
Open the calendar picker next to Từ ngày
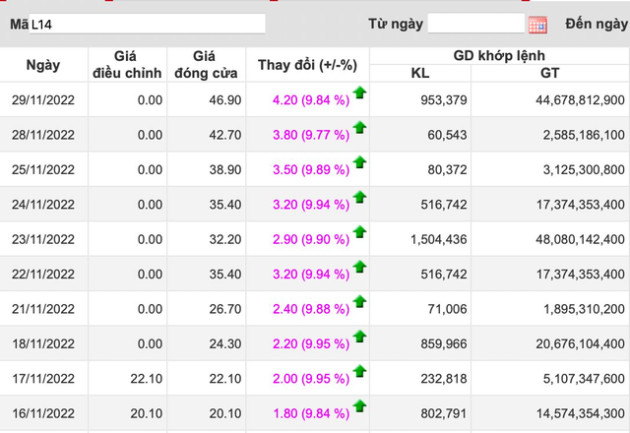coord(538,25)
